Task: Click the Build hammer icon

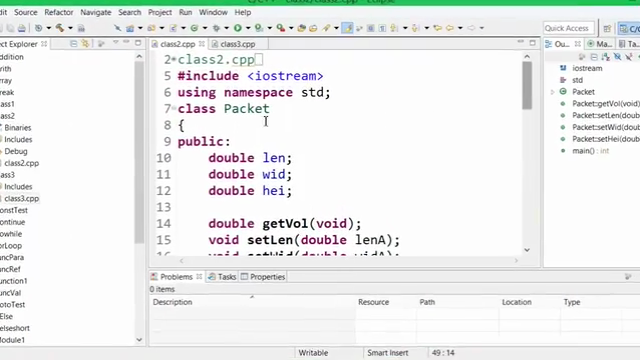Action: [x=60, y=28]
